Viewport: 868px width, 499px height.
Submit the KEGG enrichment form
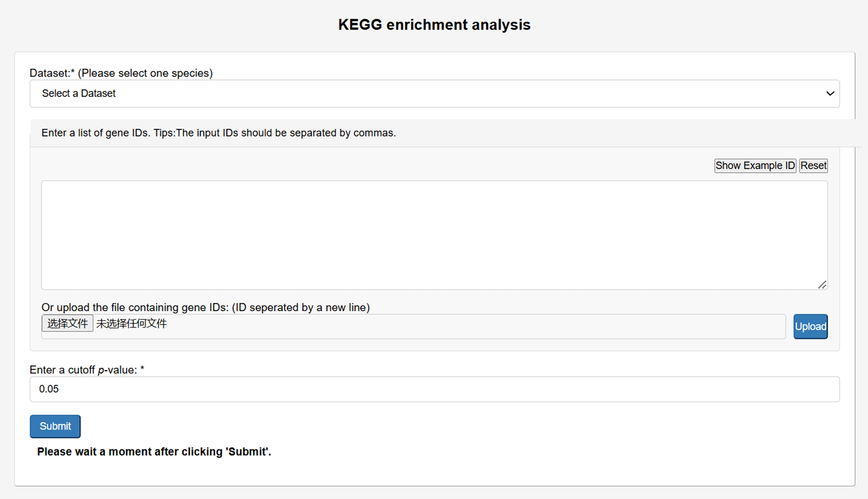pos(55,426)
